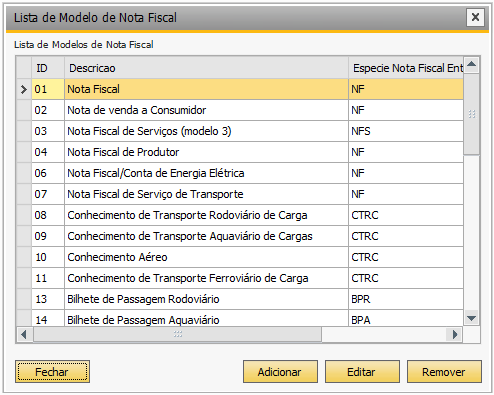The height and width of the screenshot is (395, 494).
Task: Click ID cell 01
Action: (48, 89)
